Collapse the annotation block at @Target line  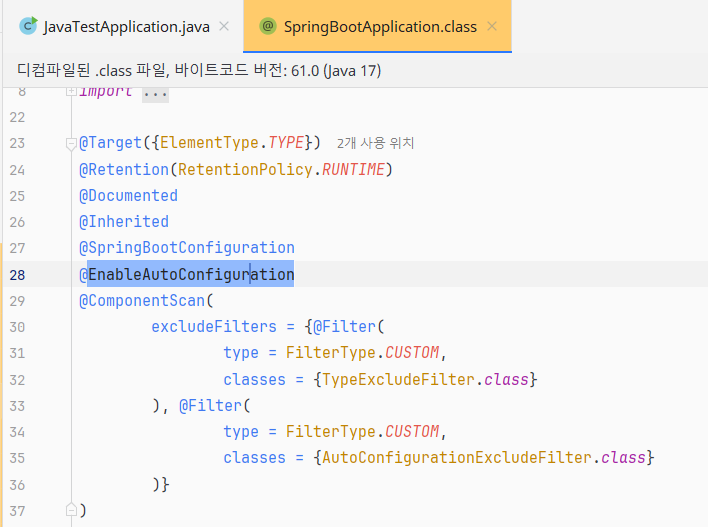click(71, 144)
